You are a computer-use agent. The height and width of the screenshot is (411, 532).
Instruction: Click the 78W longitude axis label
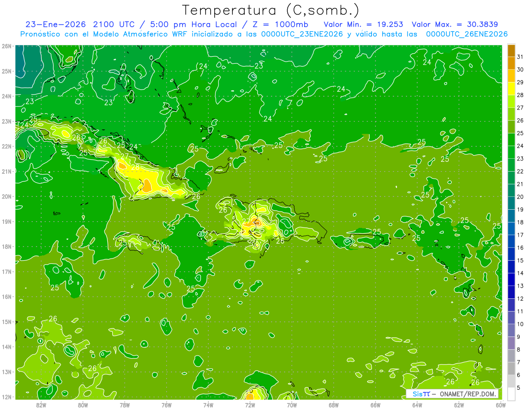(x=125, y=405)
